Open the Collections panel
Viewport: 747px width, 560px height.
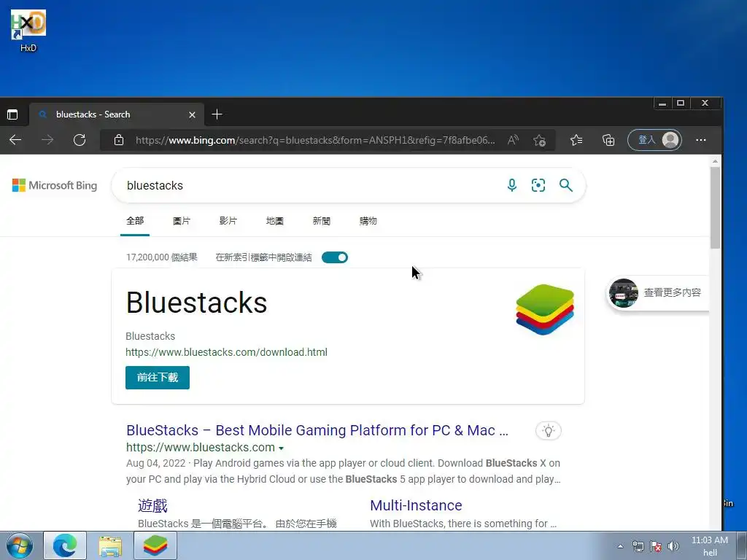click(x=608, y=140)
